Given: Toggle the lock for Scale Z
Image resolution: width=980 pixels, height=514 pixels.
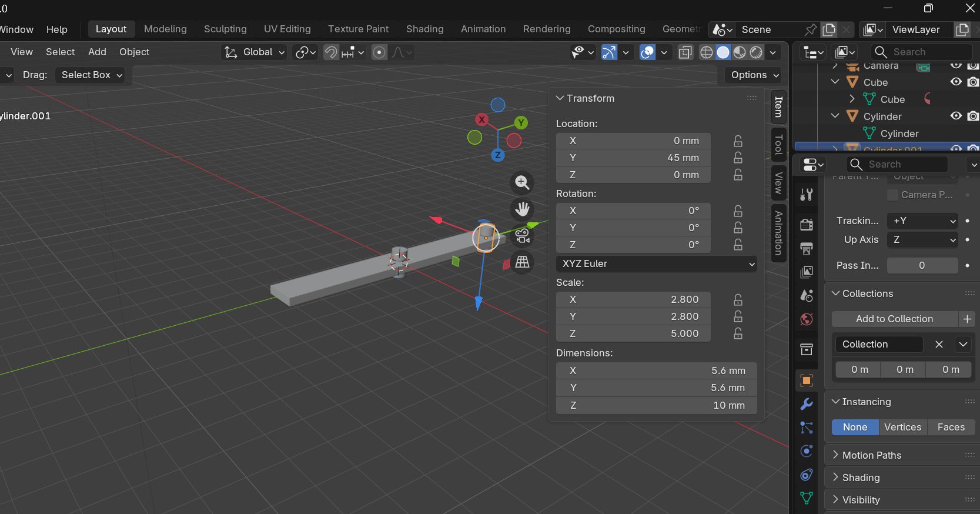Looking at the screenshot, I should point(738,334).
